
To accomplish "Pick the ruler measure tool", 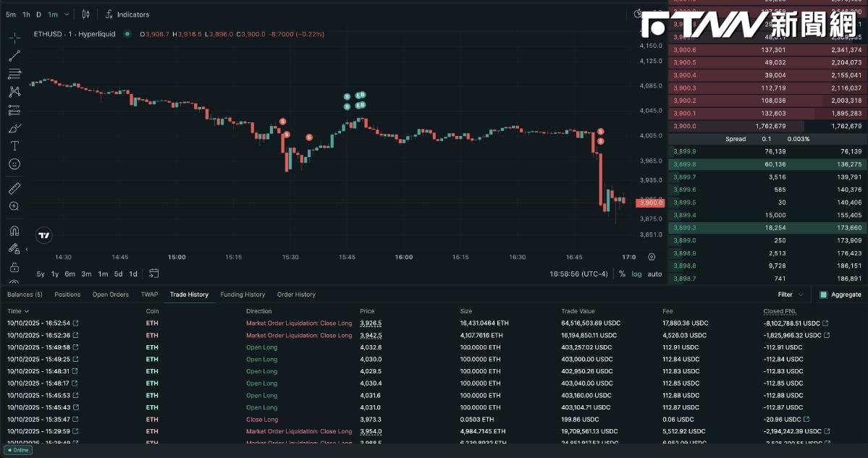I will pos(14,189).
